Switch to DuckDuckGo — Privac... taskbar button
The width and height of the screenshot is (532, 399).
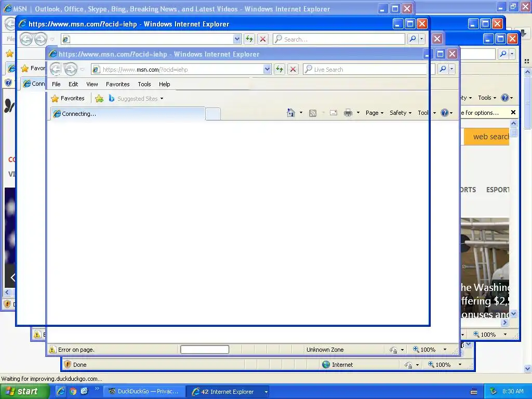[144, 392]
